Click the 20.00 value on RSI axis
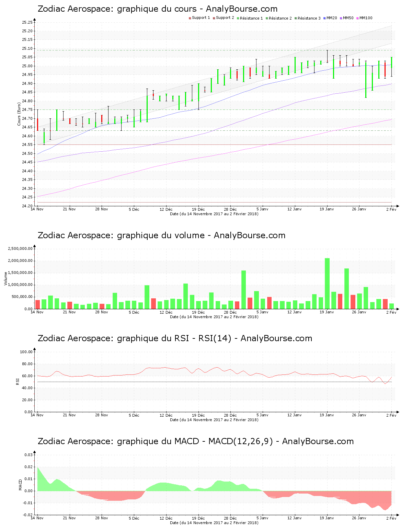412x532 pixels. [27, 400]
